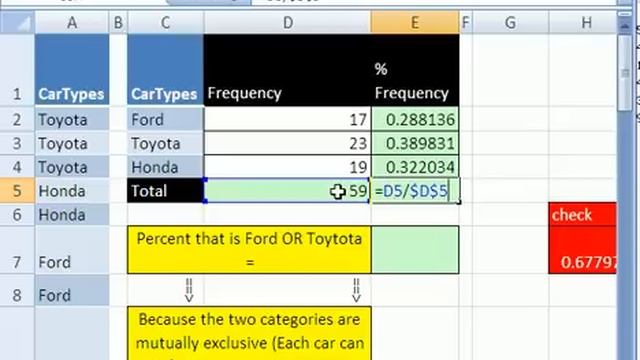Click red cell showing 0.67797

tap(582, 250)
